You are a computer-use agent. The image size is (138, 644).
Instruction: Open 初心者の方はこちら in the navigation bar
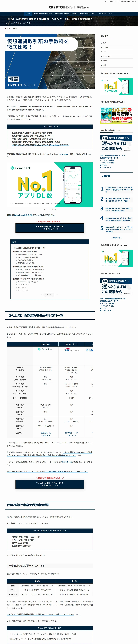[x=105, y=14]
